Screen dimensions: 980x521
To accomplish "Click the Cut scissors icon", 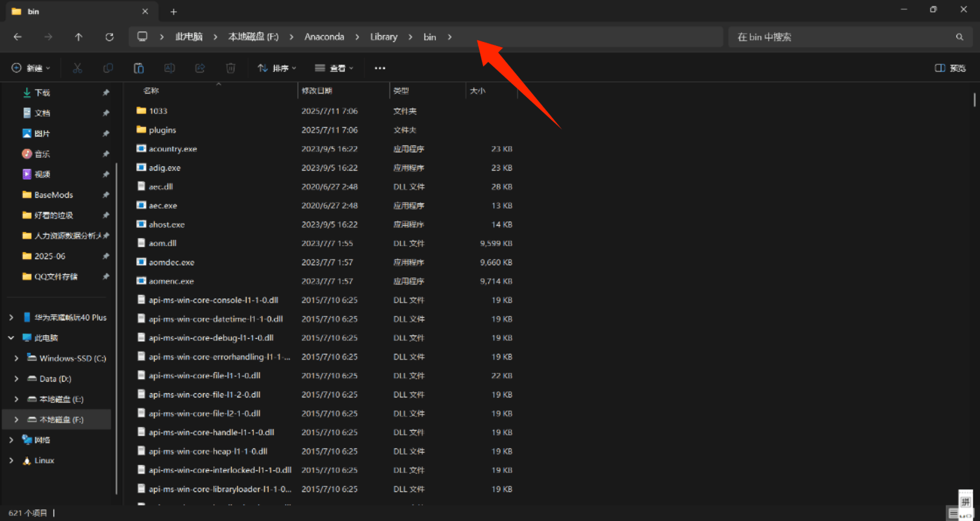I will (78, 68).
